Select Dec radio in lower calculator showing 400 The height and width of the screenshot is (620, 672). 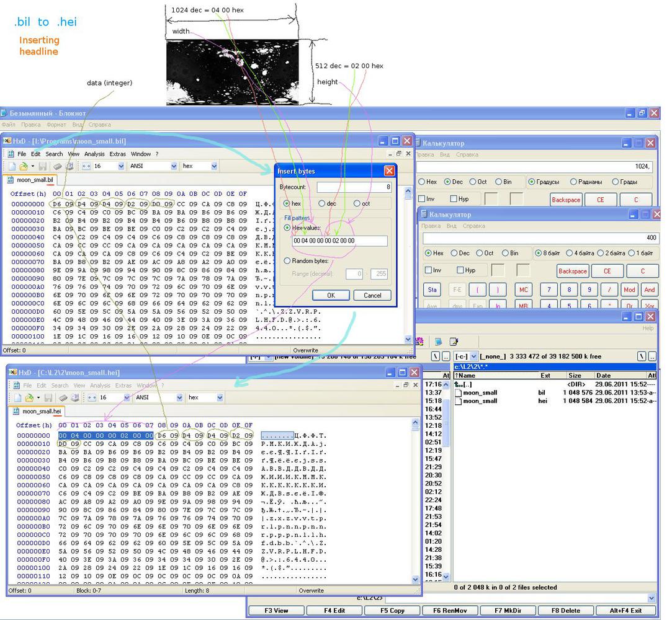click(454, 253)
